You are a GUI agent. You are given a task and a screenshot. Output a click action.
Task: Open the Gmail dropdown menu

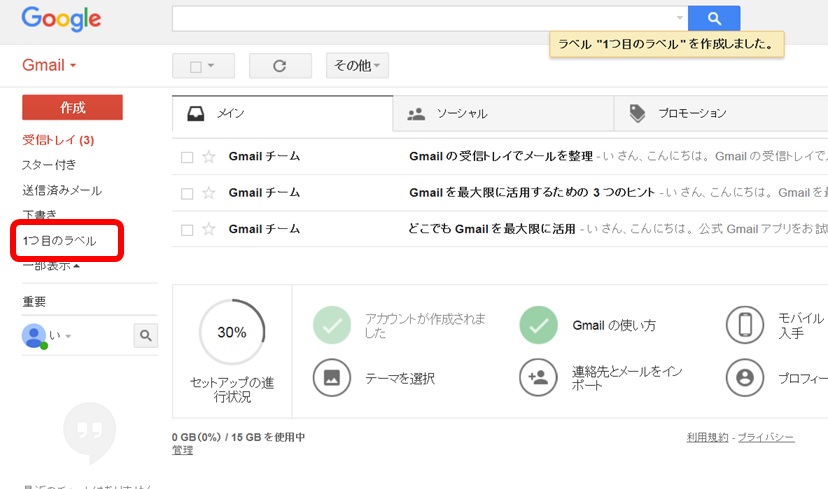[50, 66]
